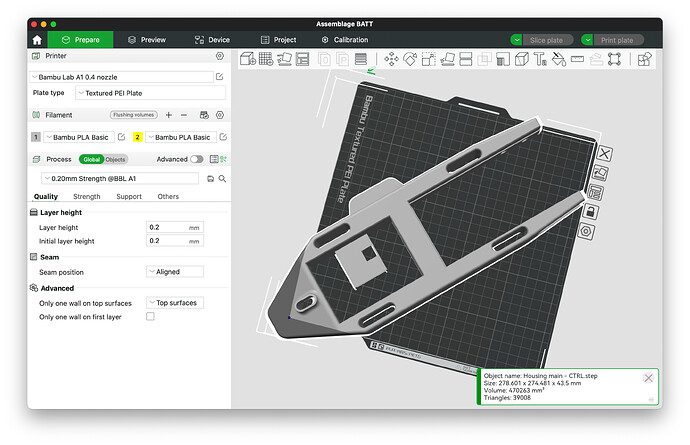Switch to the Project tab

pos(279,40)
